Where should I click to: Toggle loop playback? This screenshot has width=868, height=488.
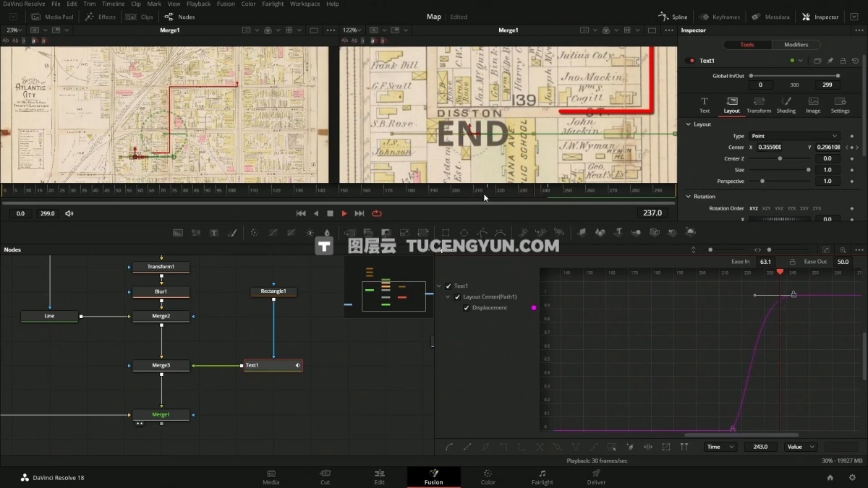click(x=377, y=213)
